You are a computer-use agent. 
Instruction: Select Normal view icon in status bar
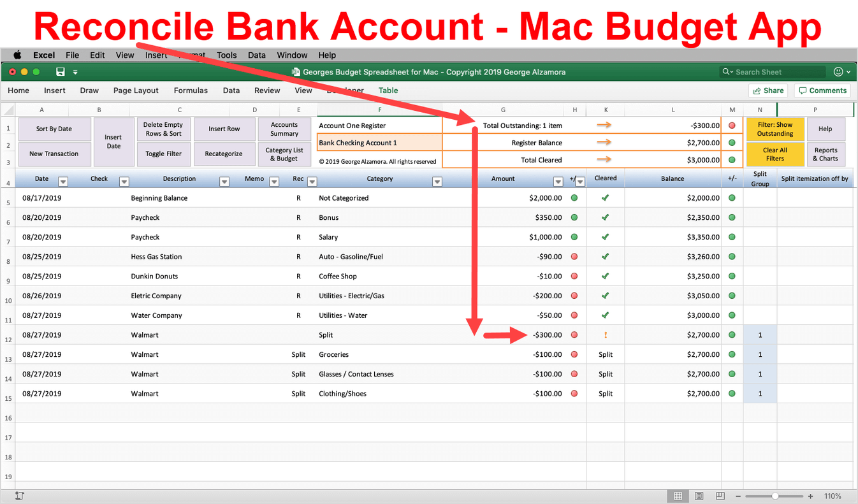coord(678,496)
